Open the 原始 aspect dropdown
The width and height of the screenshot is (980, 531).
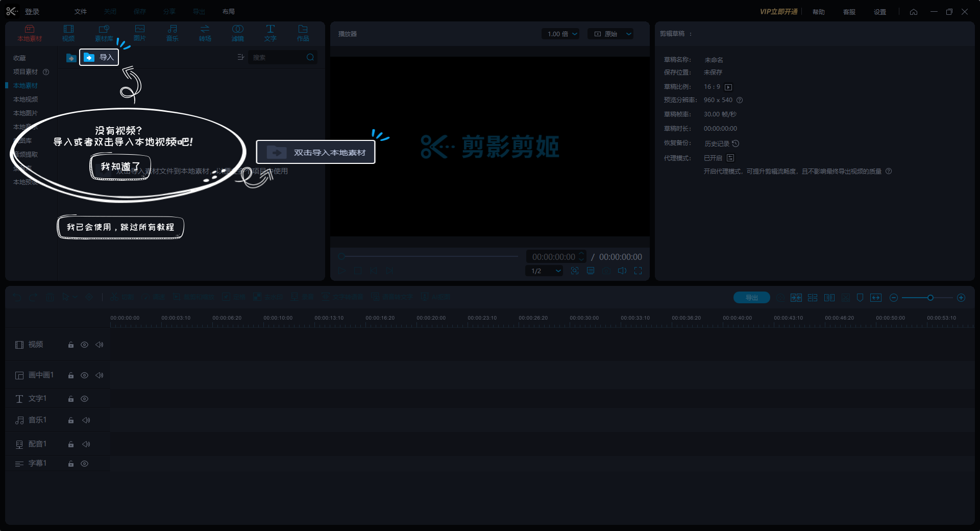(611, 34)
